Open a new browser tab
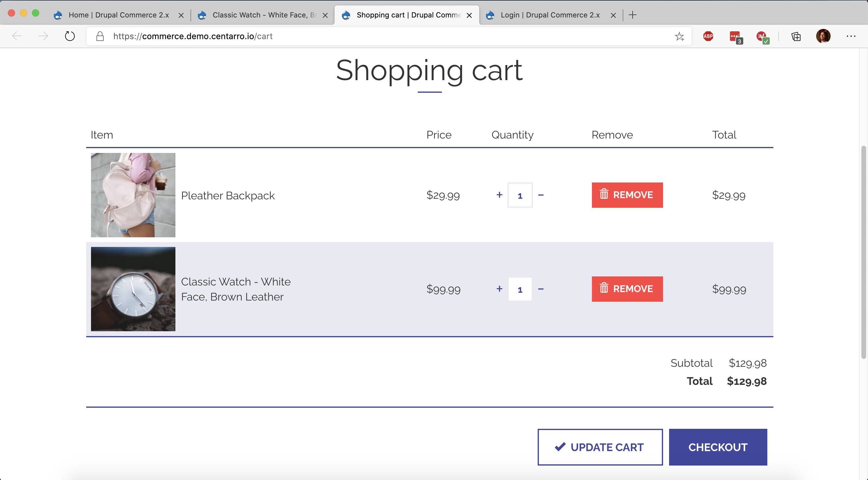Image resolution: width=868 pixels, height=480 pixels. 633,15
